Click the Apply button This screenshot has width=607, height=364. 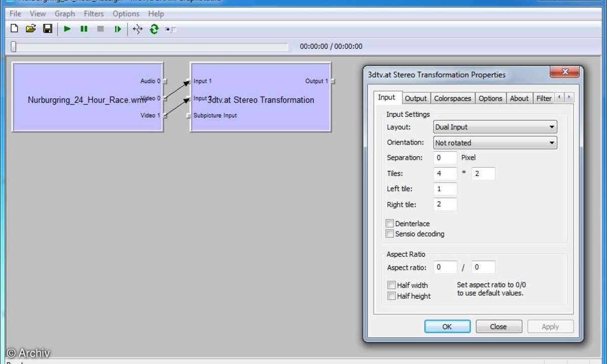(x=550, y=327)
